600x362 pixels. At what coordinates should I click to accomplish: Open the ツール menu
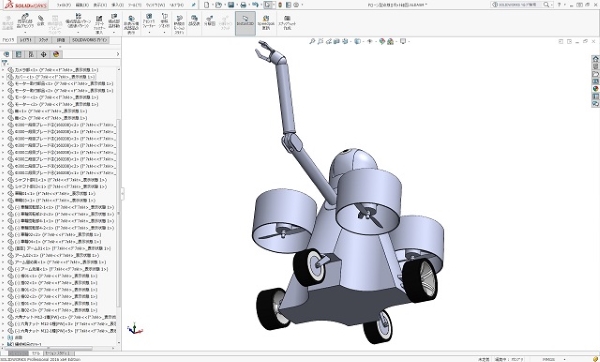coord(135,5)
